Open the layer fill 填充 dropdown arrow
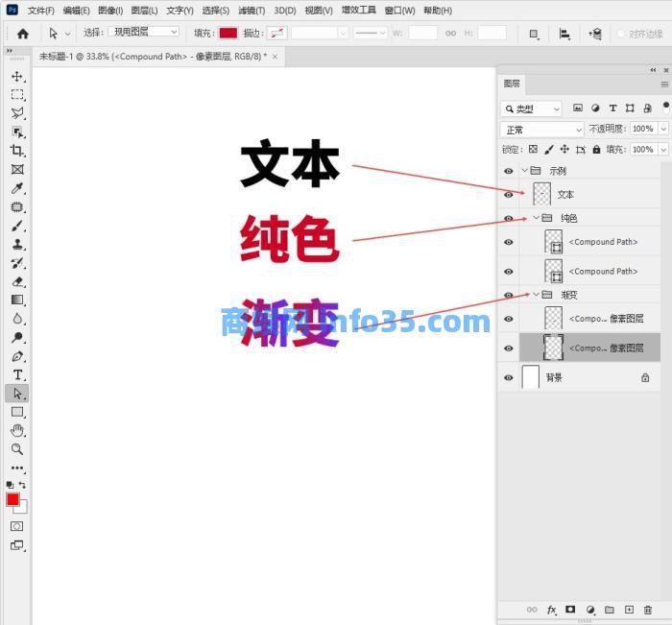672x625 pixels. click(664, 149)
